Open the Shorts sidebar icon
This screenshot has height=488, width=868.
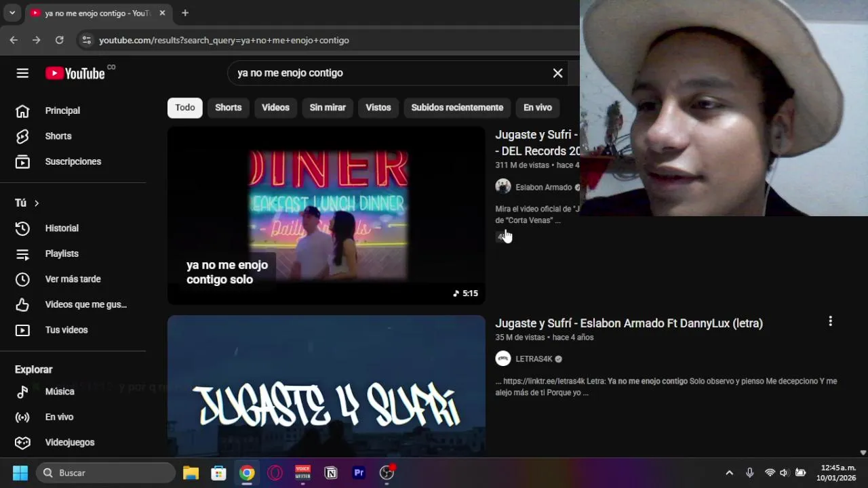click(x=22, y=136)
